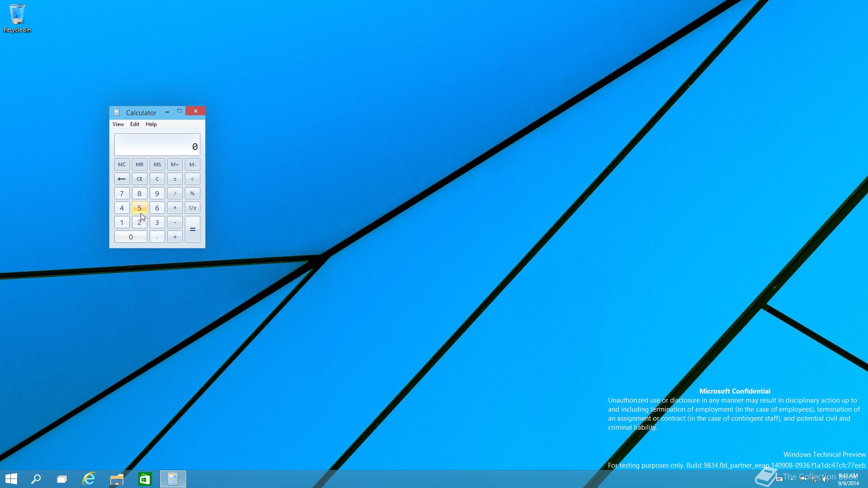Click digit 9 on the calculator
This screenshot has width=868, height=488.
click(x=157, y=193)
